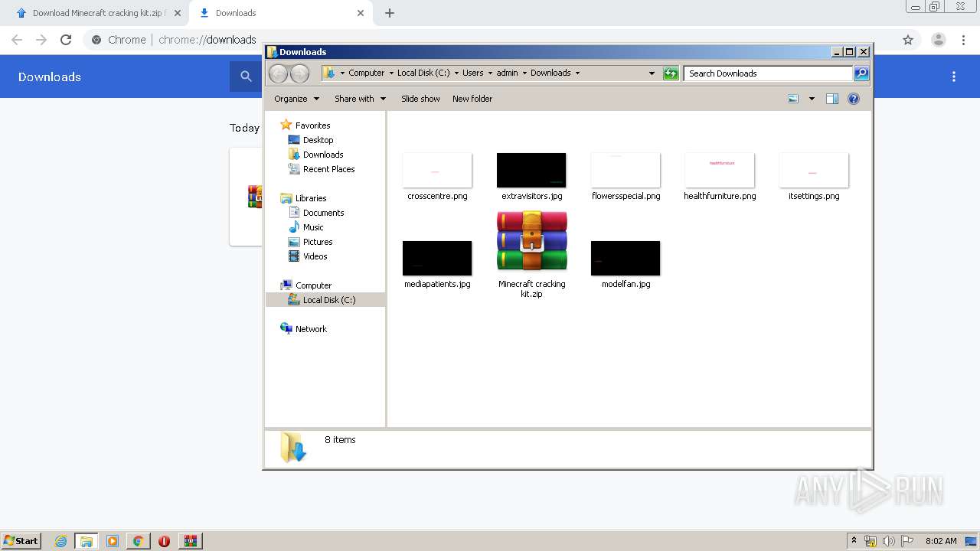Click the itsettings.png file name
Screen dimensions: 980x551
(x=814, y=196)
